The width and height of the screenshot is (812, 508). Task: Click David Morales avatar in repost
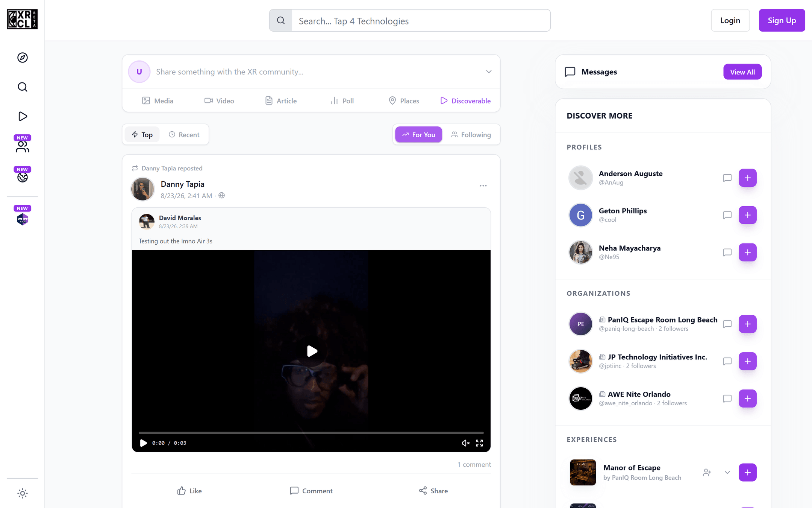click(146, 221)
